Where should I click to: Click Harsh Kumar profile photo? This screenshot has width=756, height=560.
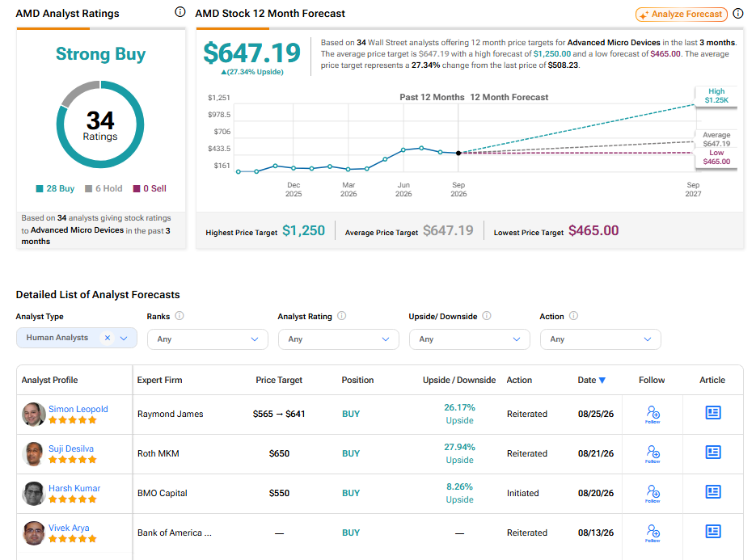pos(34,493)
